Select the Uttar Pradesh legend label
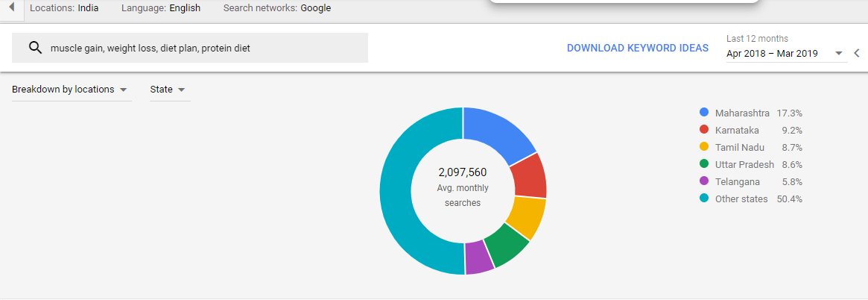 744,165
